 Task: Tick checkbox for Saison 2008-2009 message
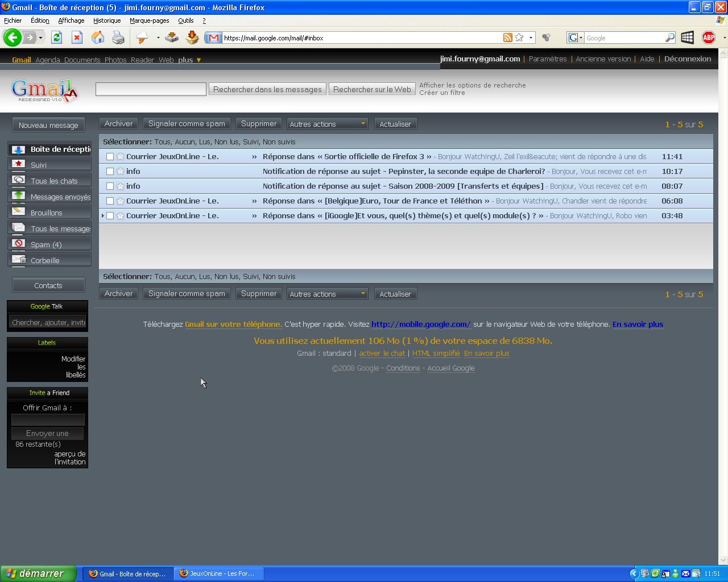tap(110, 186)
